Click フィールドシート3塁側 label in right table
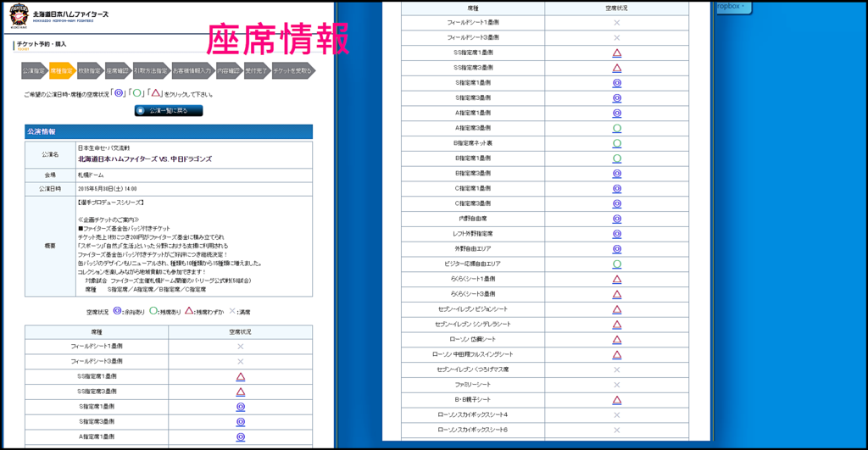Screen dimensions: 868x450 click(473, 37)
